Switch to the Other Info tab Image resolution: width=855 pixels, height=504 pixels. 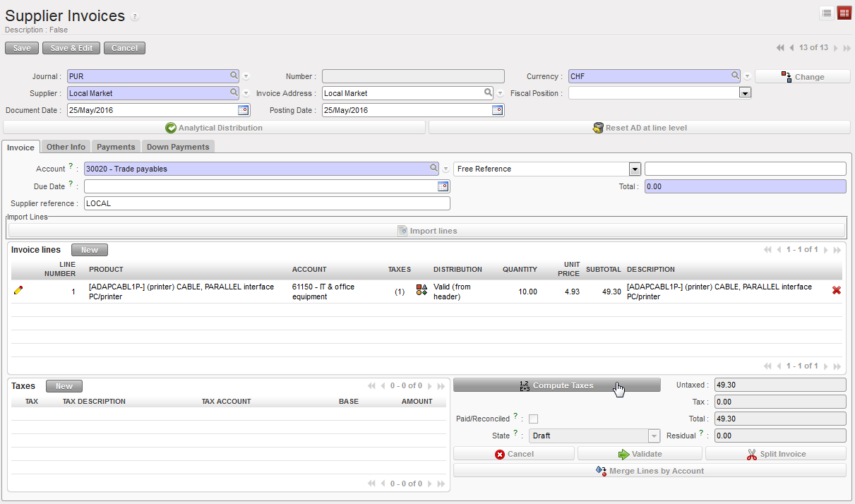[66, 147]
